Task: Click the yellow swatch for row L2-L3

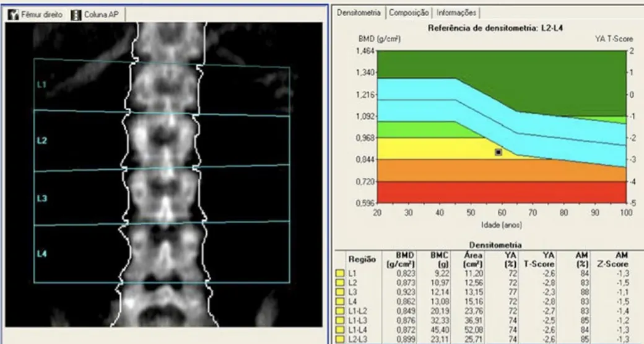Action: click(x=340, y=340)
